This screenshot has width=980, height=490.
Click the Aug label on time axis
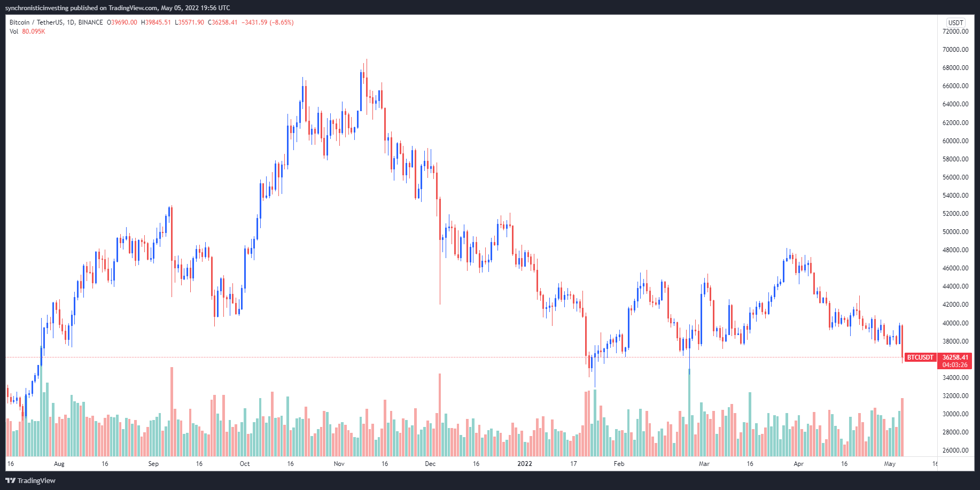59,464
